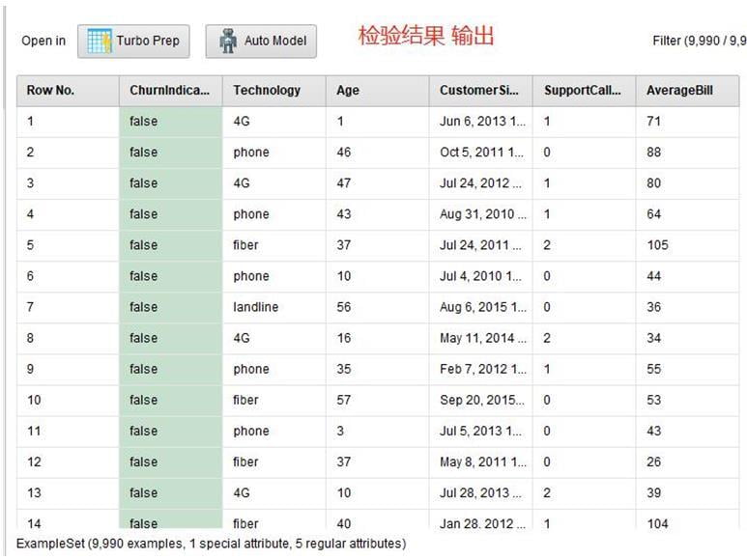Click the Age column header
747x560 pixels.
click(348, 91)
